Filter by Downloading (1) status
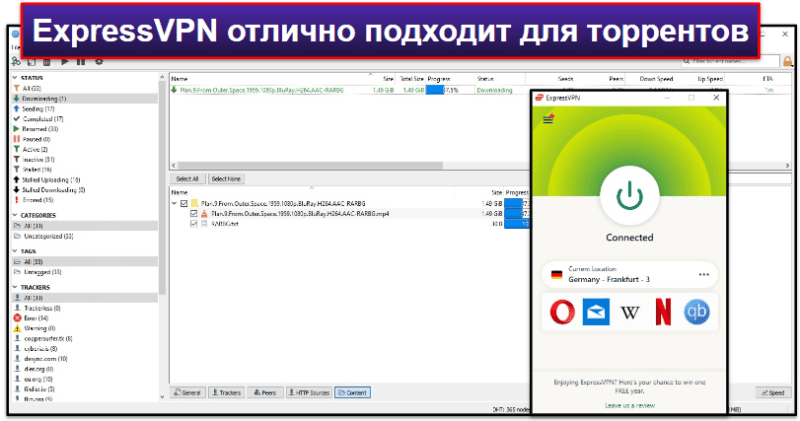This screenshot has width=800, height=421. pos(84,98)
